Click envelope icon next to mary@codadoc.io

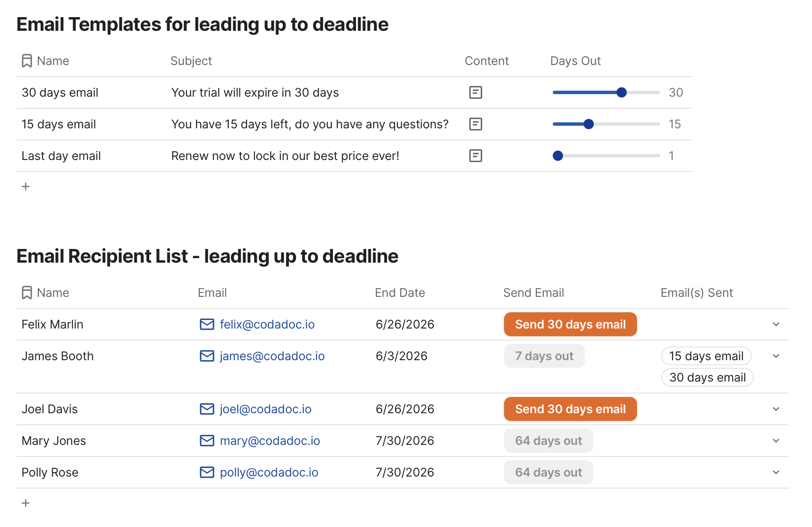[x=207, y=441]
